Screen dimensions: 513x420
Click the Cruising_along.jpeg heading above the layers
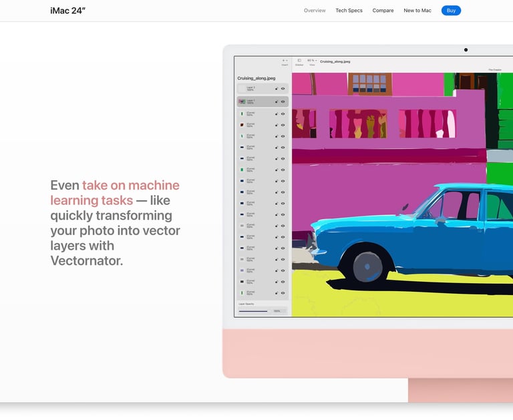256,78
